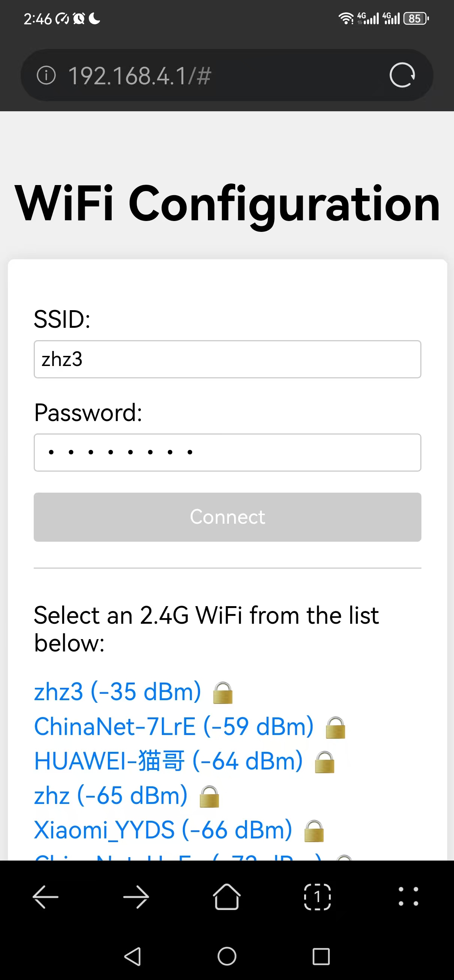Open the tab switcher showing 1 tab

317,897
